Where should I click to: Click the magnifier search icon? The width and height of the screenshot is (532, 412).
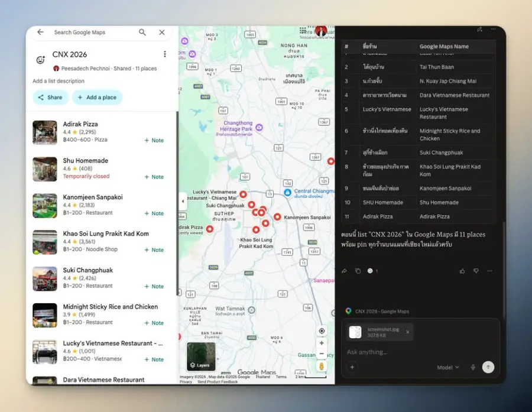tap(142, 33)
